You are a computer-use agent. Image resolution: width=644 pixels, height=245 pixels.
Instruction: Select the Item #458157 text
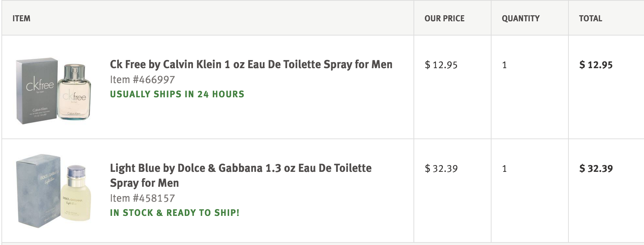pos(142,198)
